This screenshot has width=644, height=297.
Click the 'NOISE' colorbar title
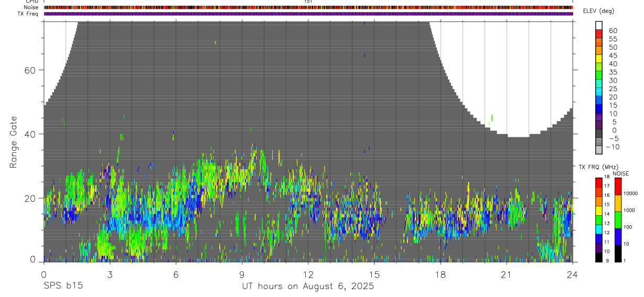click(x=620, y=173)
